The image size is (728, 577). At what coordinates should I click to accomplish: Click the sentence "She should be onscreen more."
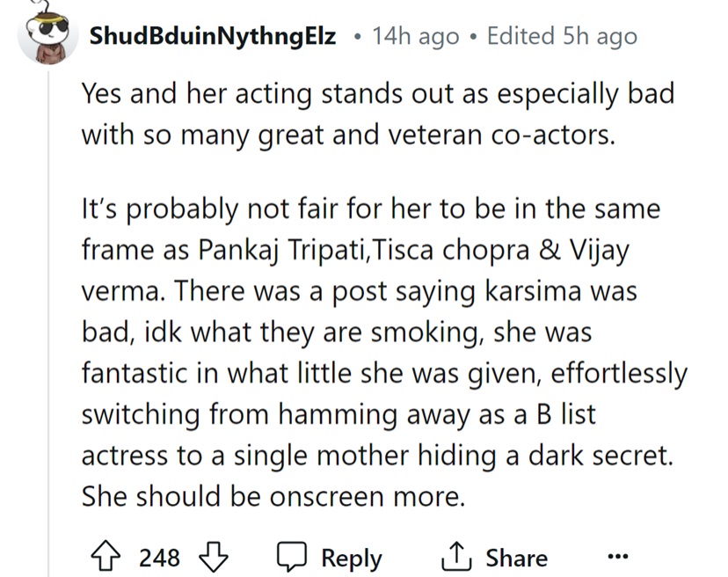coord(273,496)
